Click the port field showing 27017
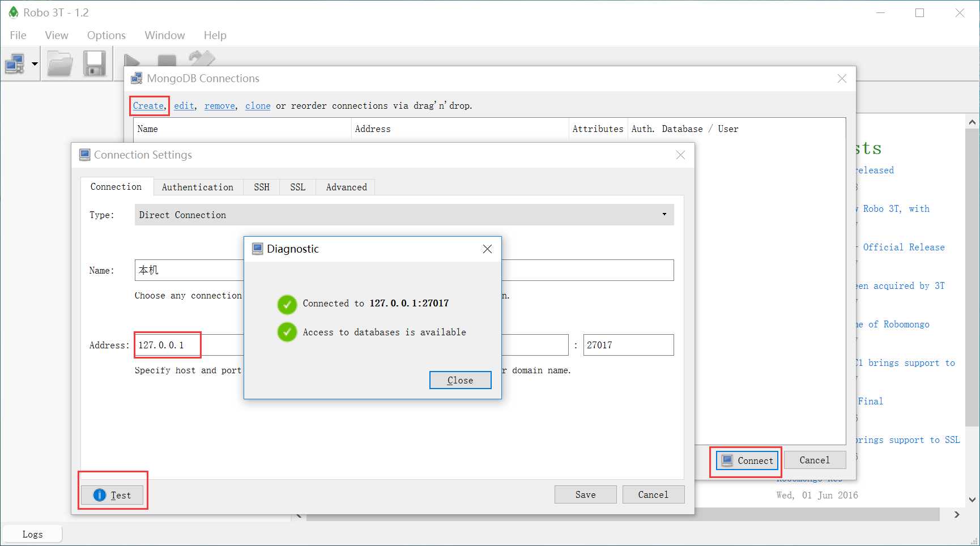Viewport: 980px width, 546px height. 629,345
